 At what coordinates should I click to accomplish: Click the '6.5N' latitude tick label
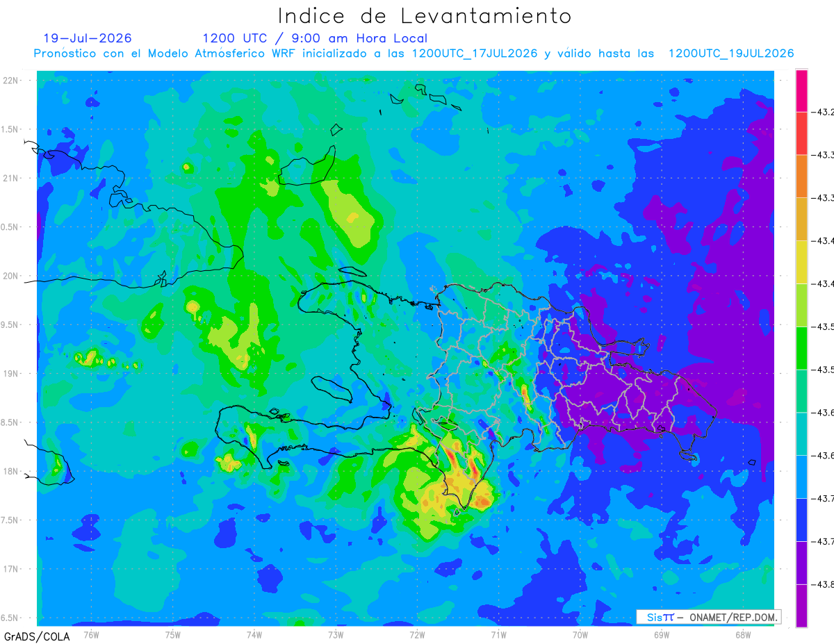[x=10, y=618]
